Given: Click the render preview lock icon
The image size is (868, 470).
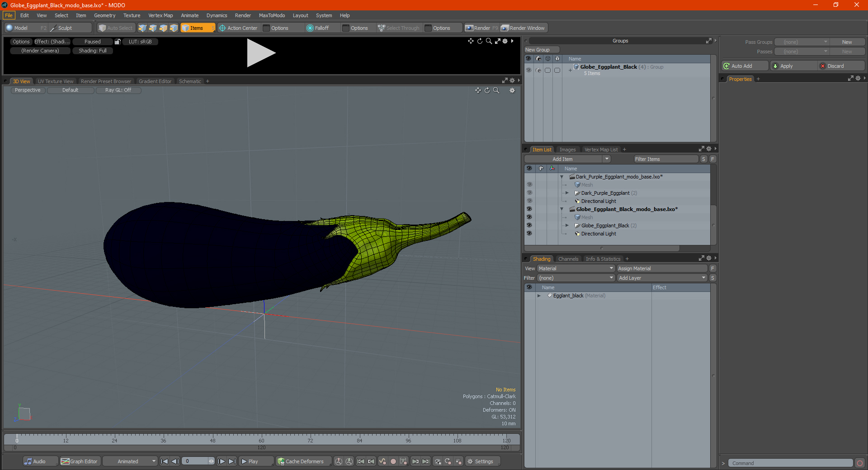Looking at the screenshot, I should (x=118, y=42).
